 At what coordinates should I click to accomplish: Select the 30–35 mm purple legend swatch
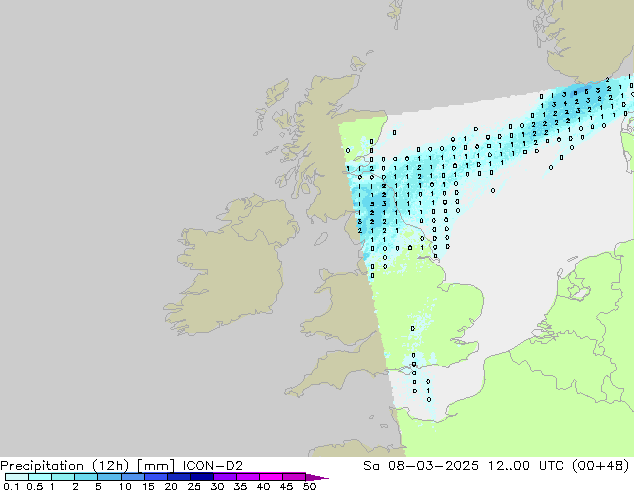click(224, 477)
